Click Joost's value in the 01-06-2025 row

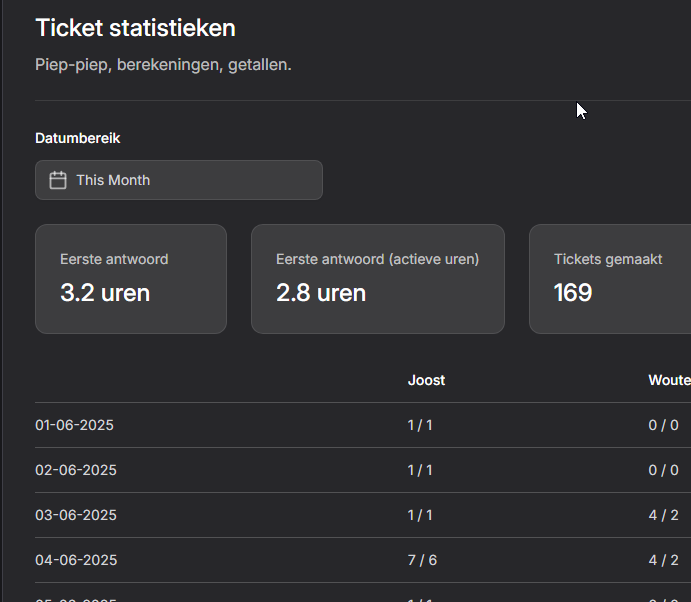[x=420, y=425]
